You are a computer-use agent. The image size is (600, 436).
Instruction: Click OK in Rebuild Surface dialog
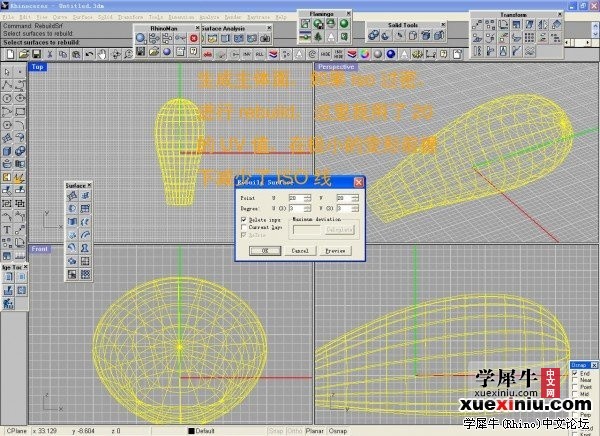point(265,251)
